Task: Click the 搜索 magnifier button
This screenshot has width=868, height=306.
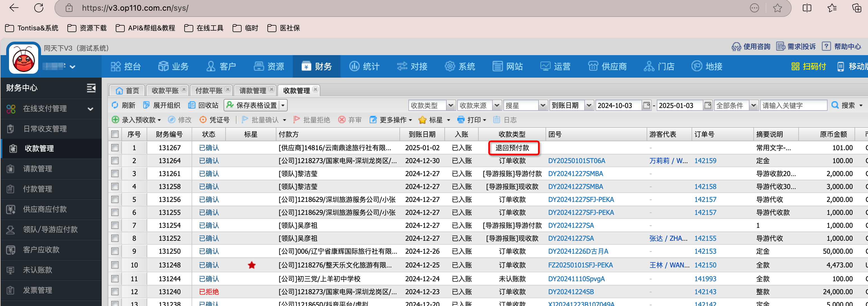Action: 843,105
